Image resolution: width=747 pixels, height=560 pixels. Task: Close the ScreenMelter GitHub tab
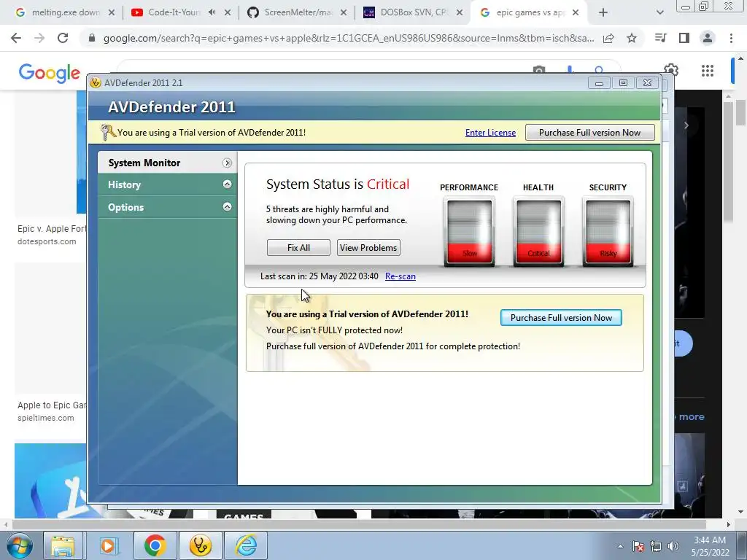[344, 13]
